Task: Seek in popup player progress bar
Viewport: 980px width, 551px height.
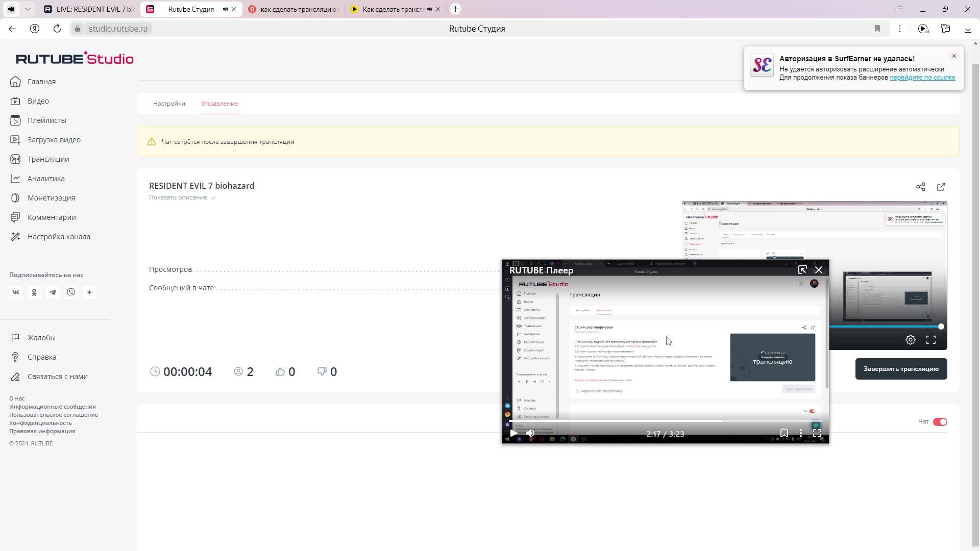Action: 665,421
